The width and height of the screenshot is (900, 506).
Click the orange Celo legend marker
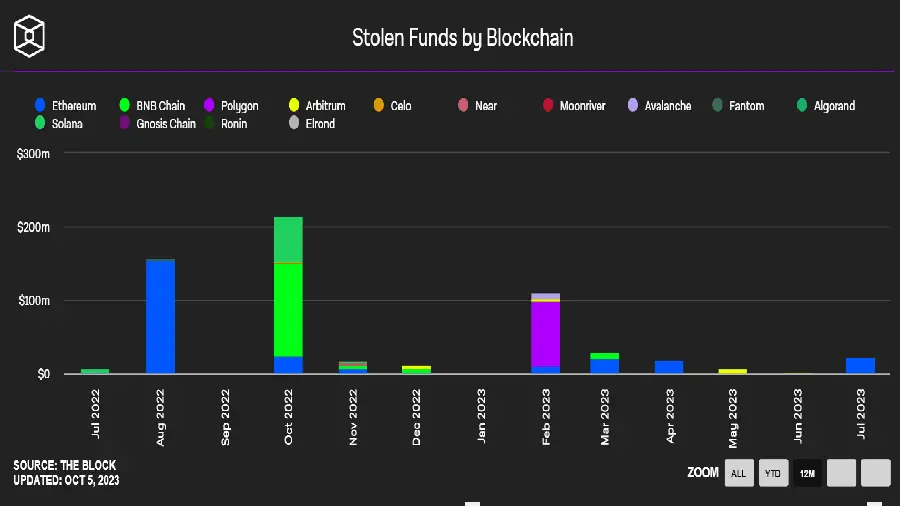[379, 106]
